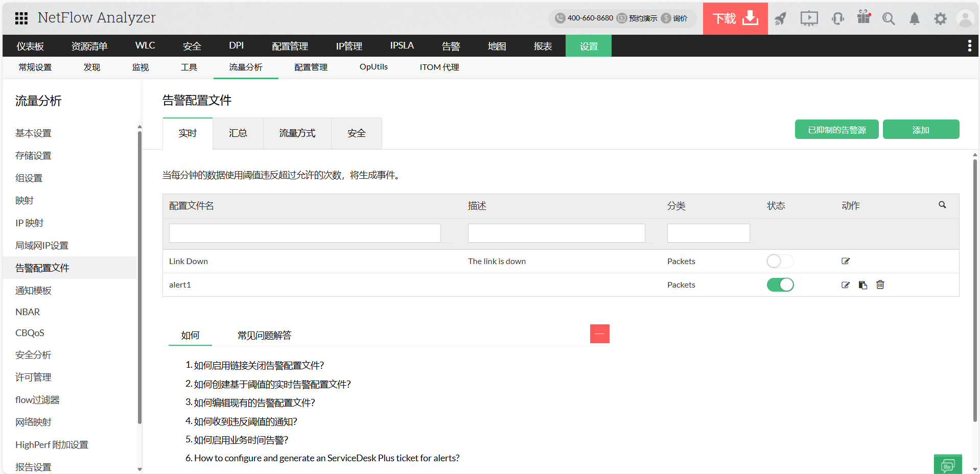Viewport: 980px width, 474px height.
Task: Open the 仪表板 dashboard menu
Action: (30, 46)
